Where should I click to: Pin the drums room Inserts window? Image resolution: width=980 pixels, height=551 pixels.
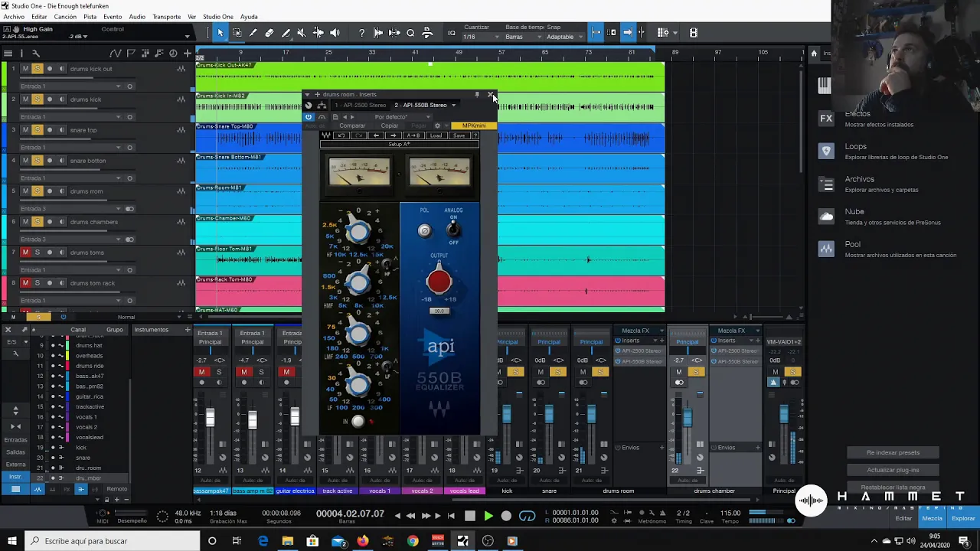click(477, 95)
